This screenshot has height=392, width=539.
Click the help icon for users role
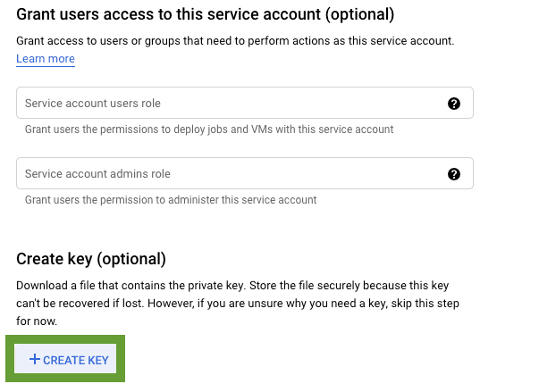[453, 104]
